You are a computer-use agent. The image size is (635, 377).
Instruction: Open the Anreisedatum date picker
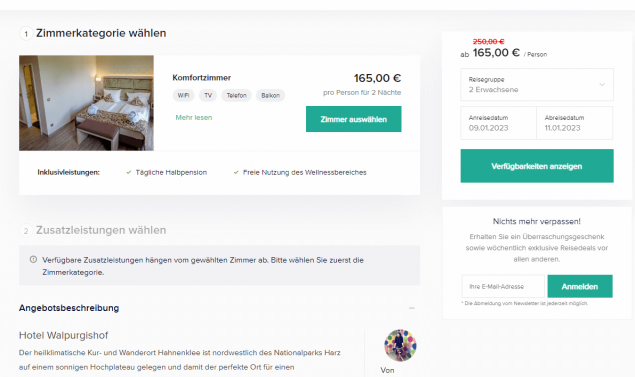499,123
